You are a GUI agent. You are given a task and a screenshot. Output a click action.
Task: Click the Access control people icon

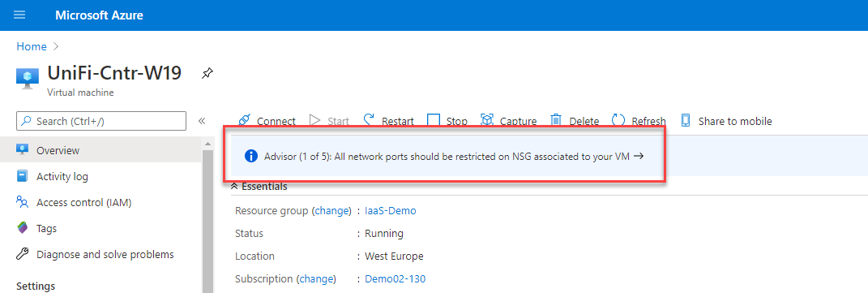coord(22,202)
